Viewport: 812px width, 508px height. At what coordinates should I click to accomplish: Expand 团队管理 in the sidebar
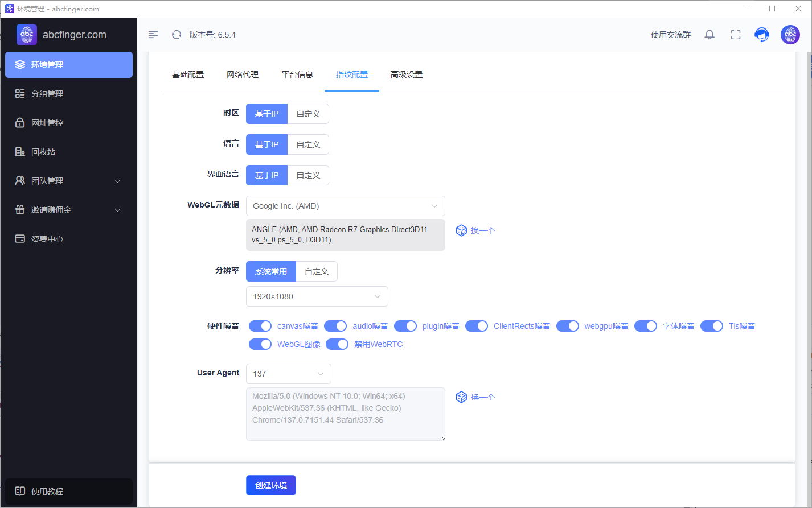(x=69, y=181)
